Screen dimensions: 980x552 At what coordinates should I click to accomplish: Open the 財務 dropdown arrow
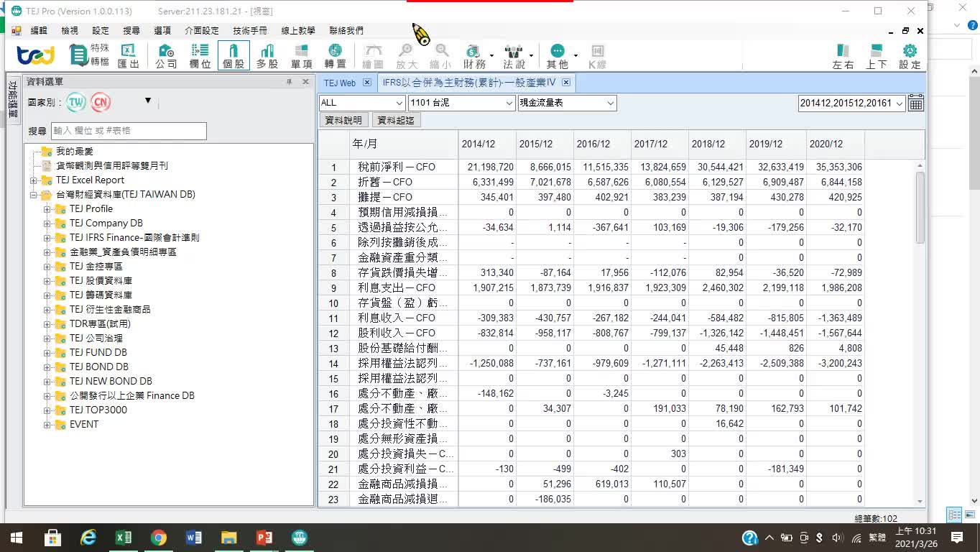tap(492, 55)
